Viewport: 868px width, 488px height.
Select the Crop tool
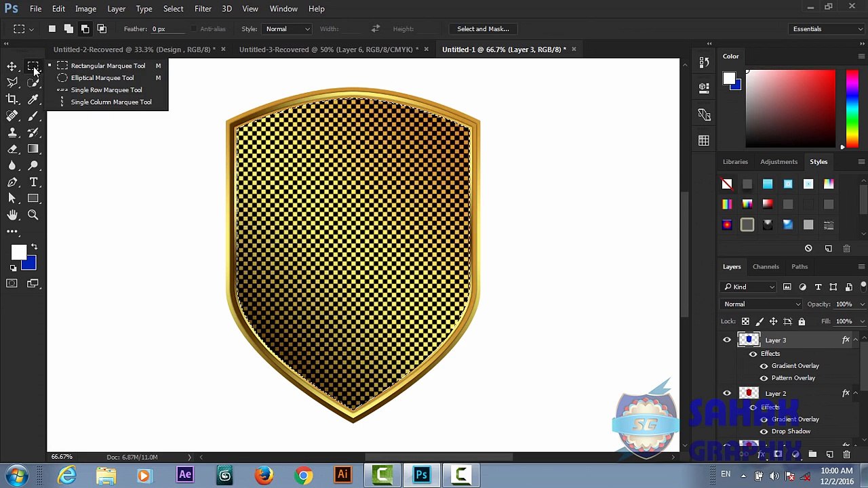[x=12, y=100]
